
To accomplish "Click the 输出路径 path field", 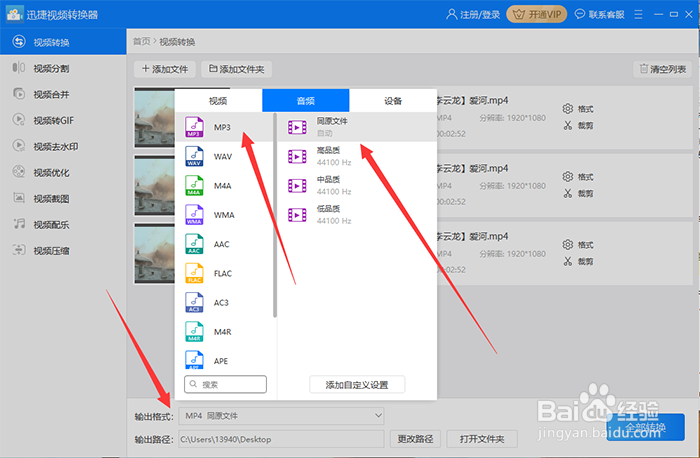I will (281, 439).
